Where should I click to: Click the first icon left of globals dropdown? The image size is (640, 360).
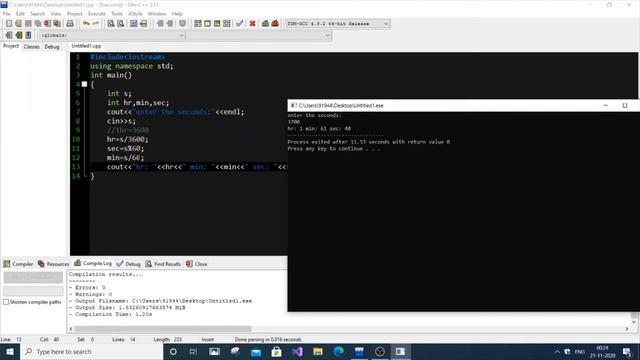coord(9,35)
